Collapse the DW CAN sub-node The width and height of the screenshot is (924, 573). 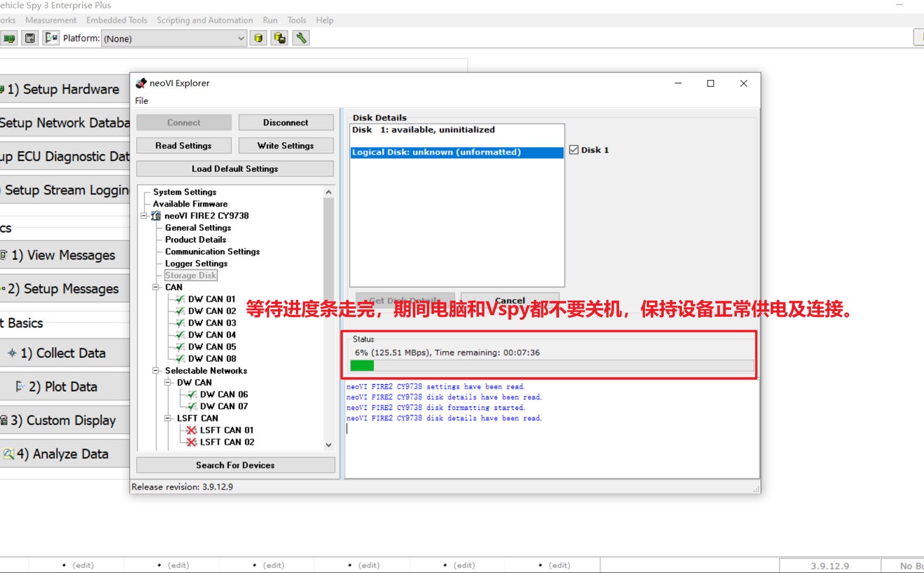pyautogui.click(x=168, y=382)
